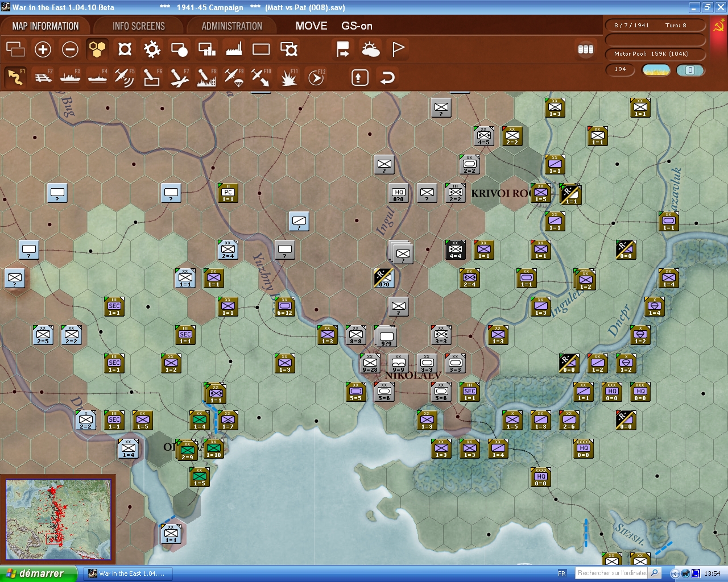The width and height of the screenshot is (728, 582).
Task: Click the blue indicator showing 0
Action: [690, 70]
